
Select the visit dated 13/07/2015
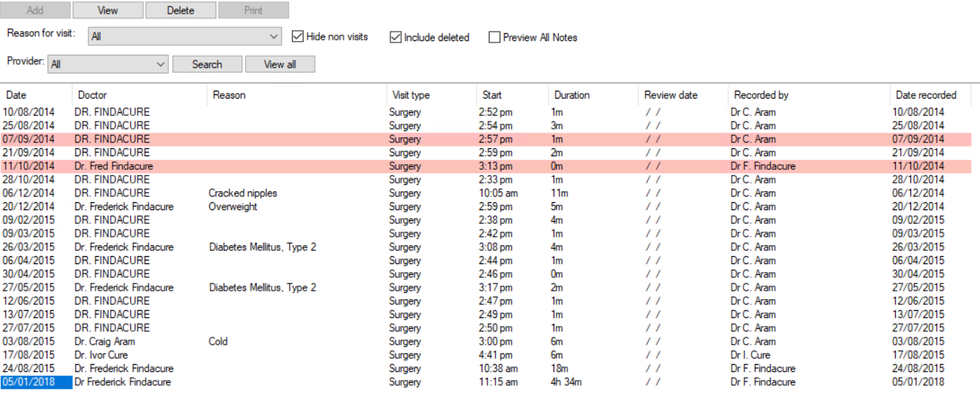click(x=485, y=314)
